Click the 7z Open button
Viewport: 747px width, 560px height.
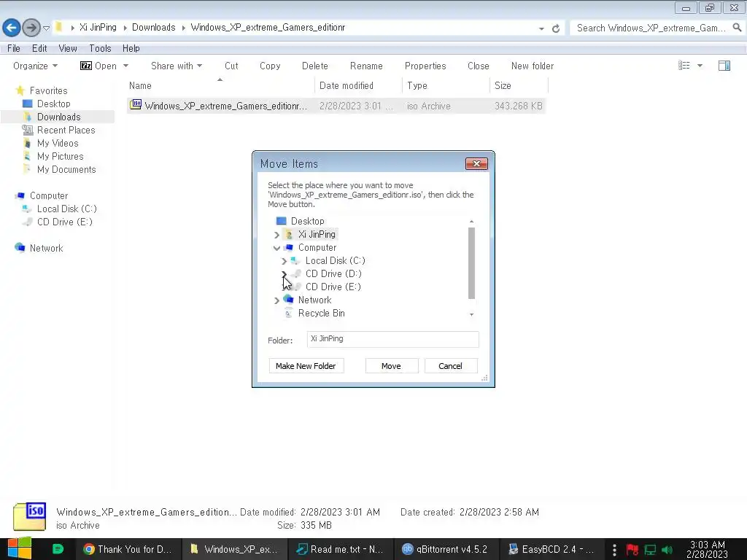[98, 66]
